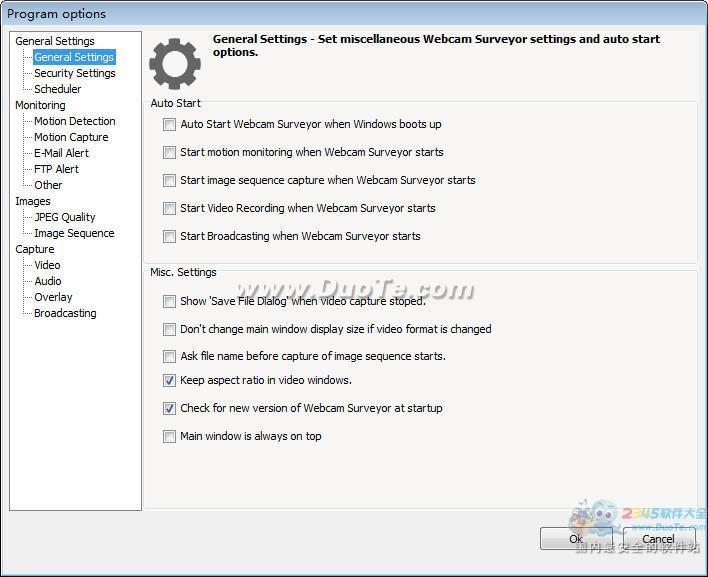Open Overlay settings
The height and width of the screenshot is (577, 708).
(53, 297)
